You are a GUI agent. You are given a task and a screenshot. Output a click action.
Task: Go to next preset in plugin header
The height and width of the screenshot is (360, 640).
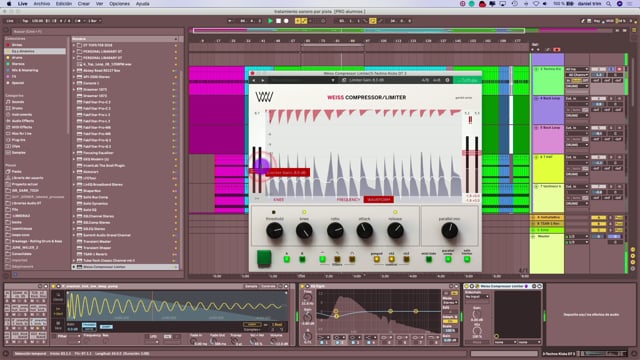point(262,80)
